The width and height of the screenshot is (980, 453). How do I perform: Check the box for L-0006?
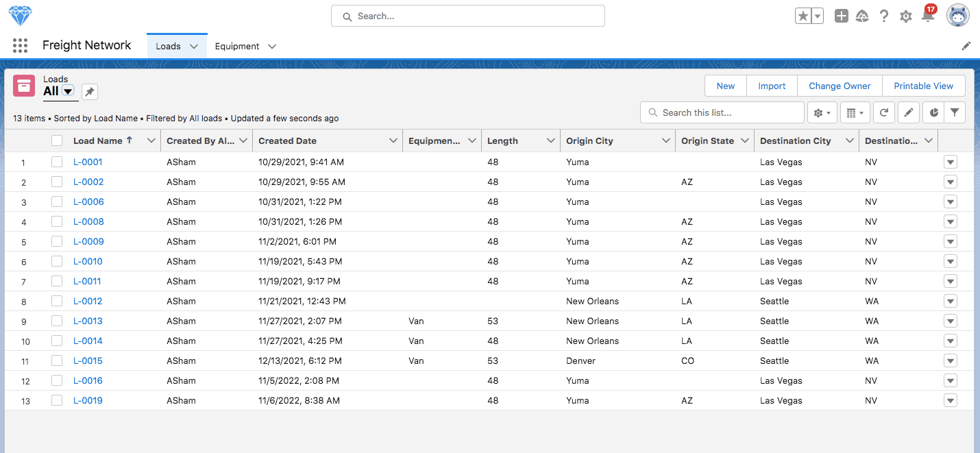point(57,201)
